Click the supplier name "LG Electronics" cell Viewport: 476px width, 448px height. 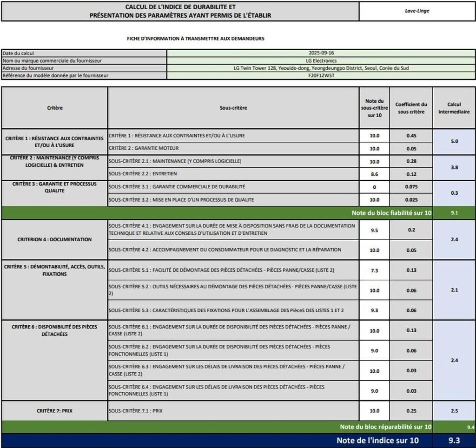click(321, 60)
